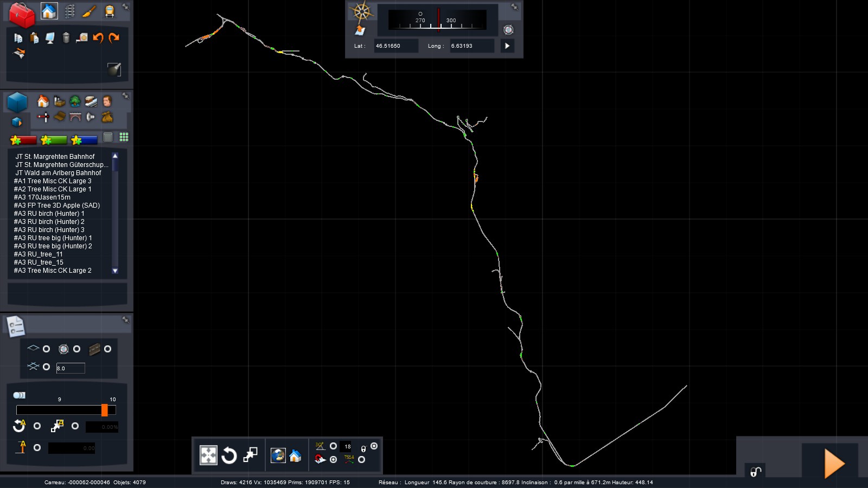The image size is (868, 488).
Task: Toggle the TS14 curve option
Action: click(361, 460)
